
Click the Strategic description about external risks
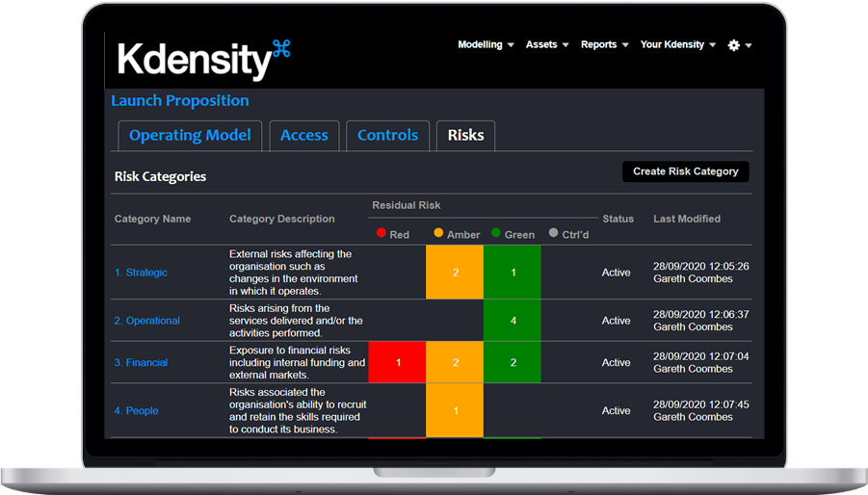click(294, 273)
